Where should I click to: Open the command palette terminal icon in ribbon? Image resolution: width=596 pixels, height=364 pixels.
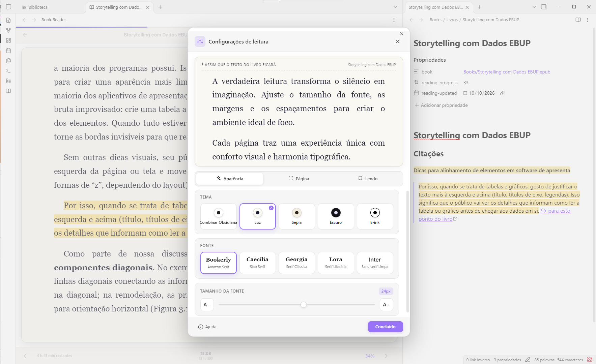pyautogui.click(x=8, y=71)
